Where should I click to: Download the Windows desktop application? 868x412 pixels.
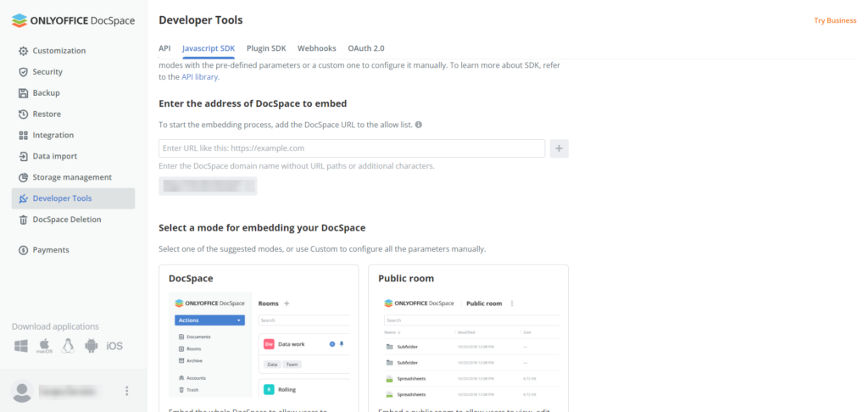click(x=21, y=346)
